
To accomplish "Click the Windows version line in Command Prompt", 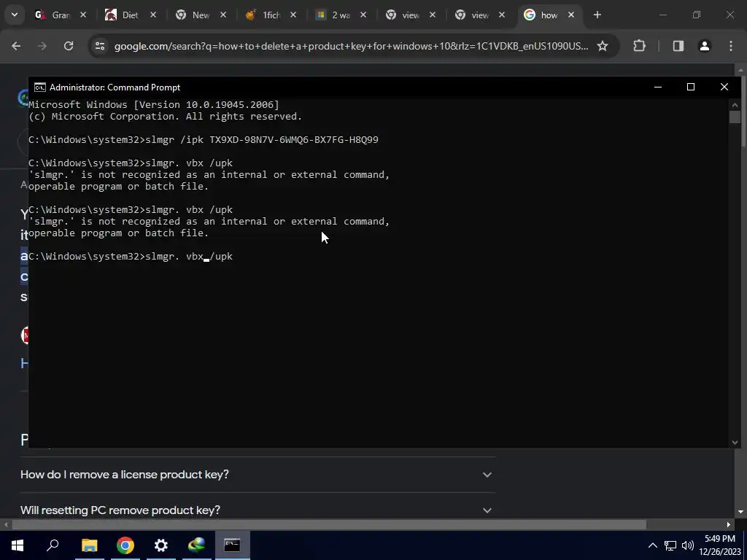I will point(154,104).
